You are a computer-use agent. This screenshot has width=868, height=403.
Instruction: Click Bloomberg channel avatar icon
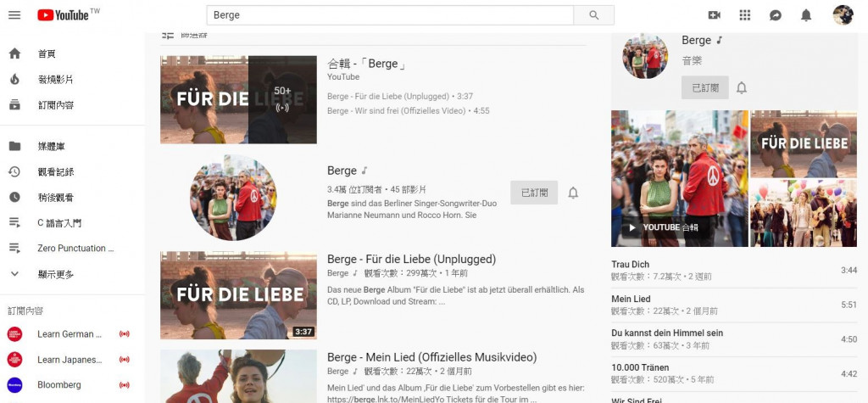[15, 384]
